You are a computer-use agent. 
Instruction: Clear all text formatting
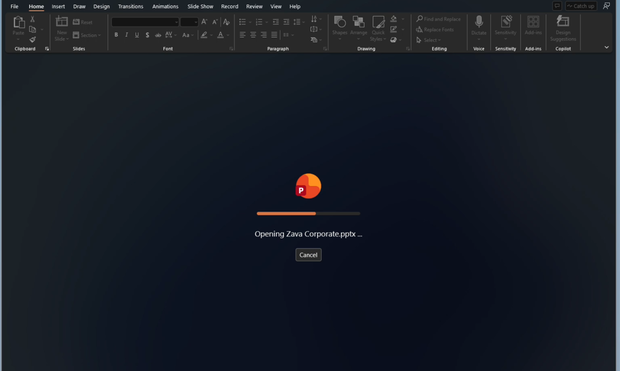(226, 22)
